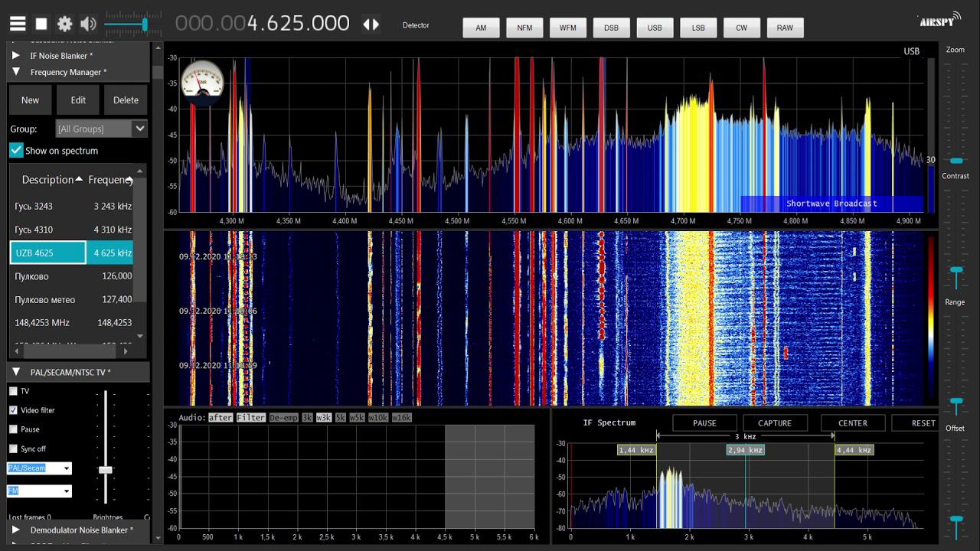Click the Airspy logo
Image resolution: width=980 pixels, height=551 pixels.
[937, 21]
